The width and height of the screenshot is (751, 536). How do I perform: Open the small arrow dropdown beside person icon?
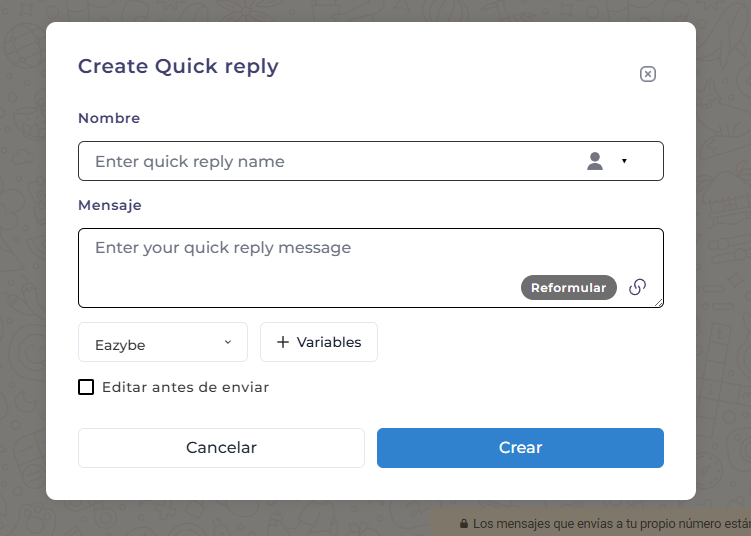[x=624, y=161]
